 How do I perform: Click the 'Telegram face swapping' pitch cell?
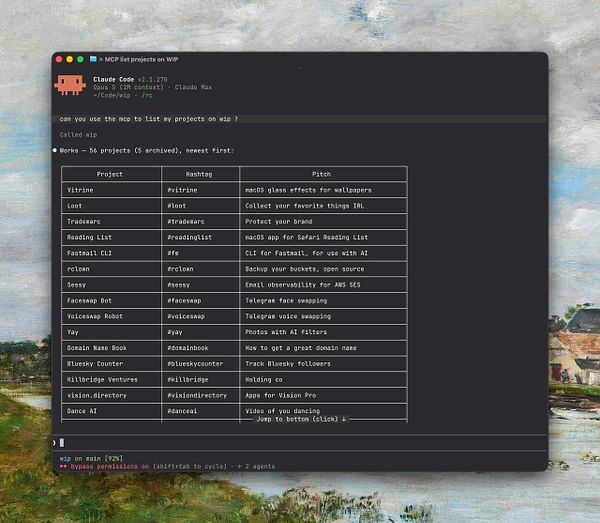[x=286, y=301]
